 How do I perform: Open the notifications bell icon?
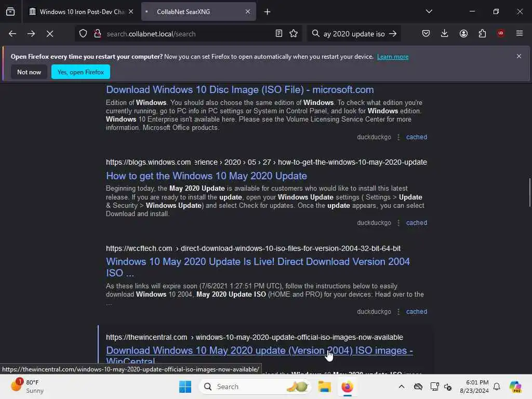[x=497, y=387]
